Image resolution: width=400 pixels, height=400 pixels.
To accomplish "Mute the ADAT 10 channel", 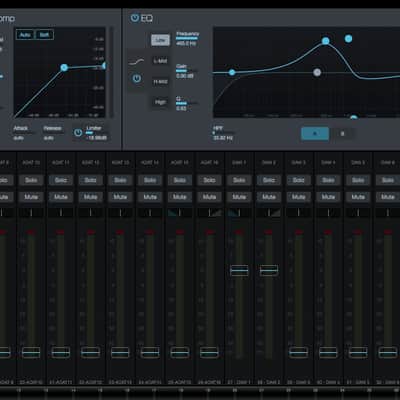I will [31, 197].
